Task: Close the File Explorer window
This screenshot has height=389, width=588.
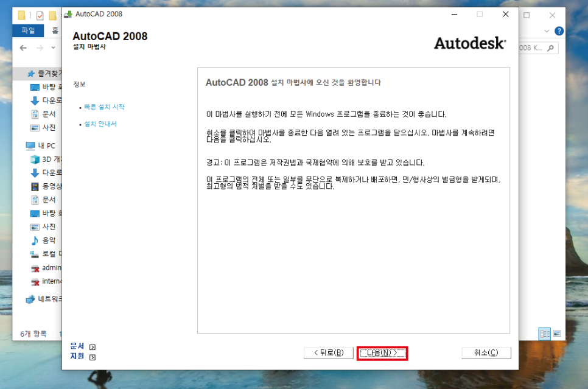Action: 552,15
